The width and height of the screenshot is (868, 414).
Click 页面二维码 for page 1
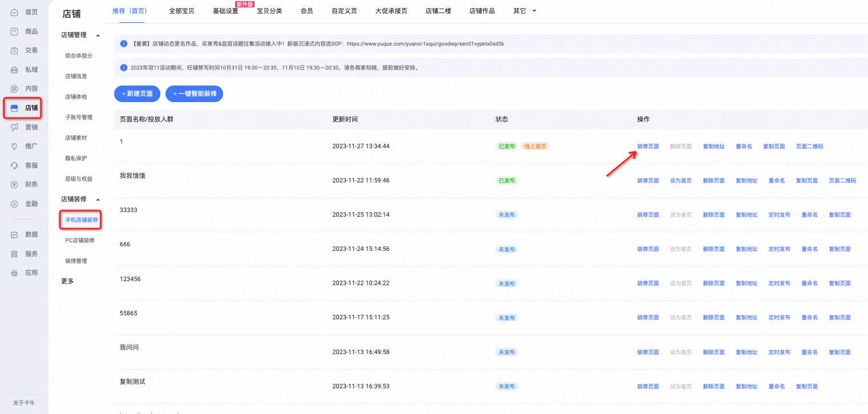click(809, 147)
